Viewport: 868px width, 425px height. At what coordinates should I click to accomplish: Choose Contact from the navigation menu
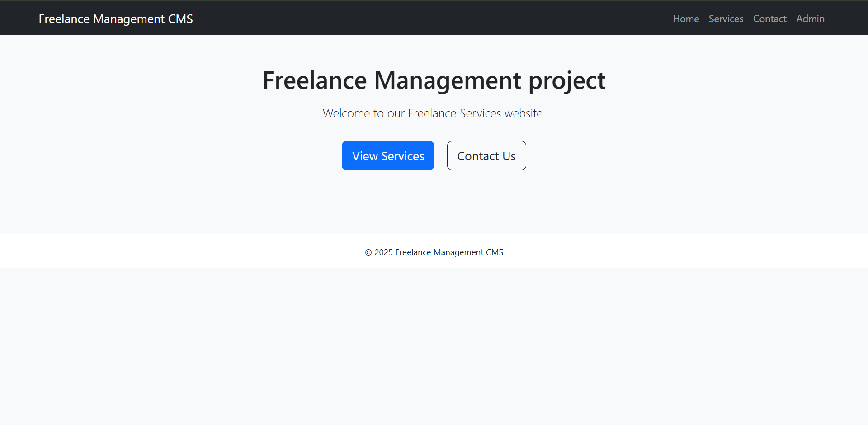pos(769,19)
